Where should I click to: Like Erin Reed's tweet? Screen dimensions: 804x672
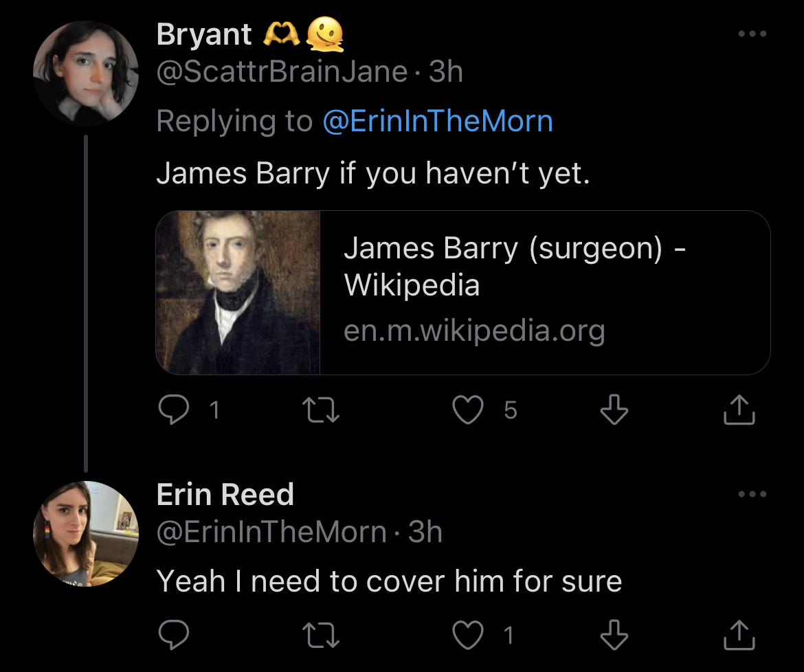[x=468, y=636]
